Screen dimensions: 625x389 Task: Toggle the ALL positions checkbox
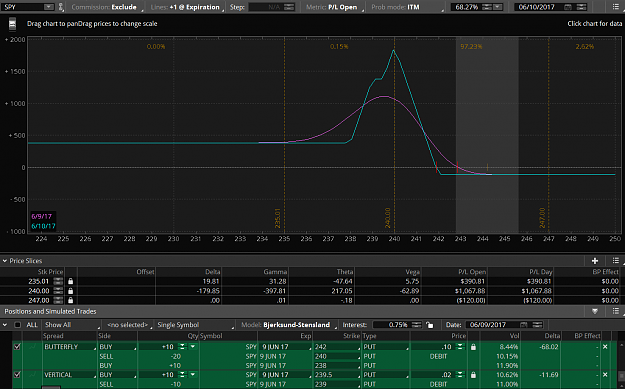coord(18,325)
